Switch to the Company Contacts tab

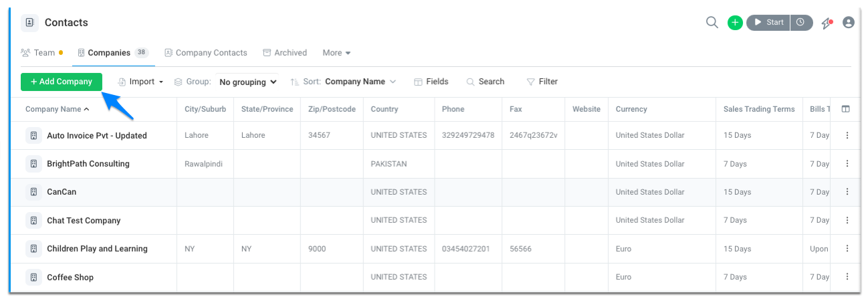[206, 53]
